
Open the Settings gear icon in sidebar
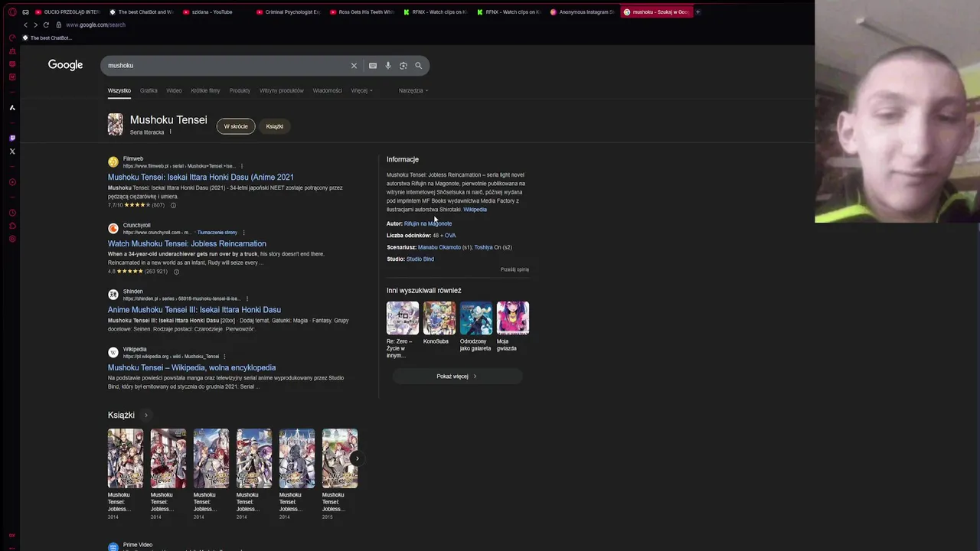12,239
